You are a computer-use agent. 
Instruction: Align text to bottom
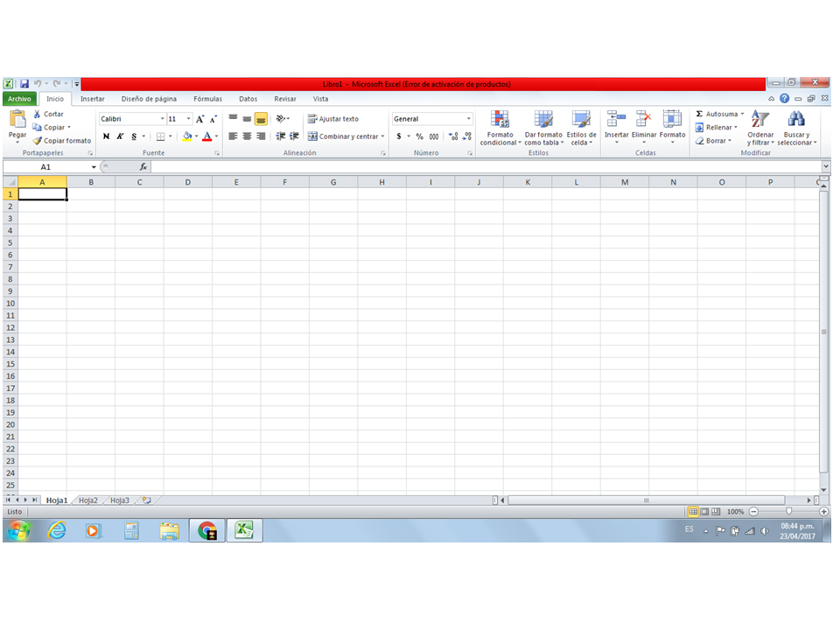(261, 118)
